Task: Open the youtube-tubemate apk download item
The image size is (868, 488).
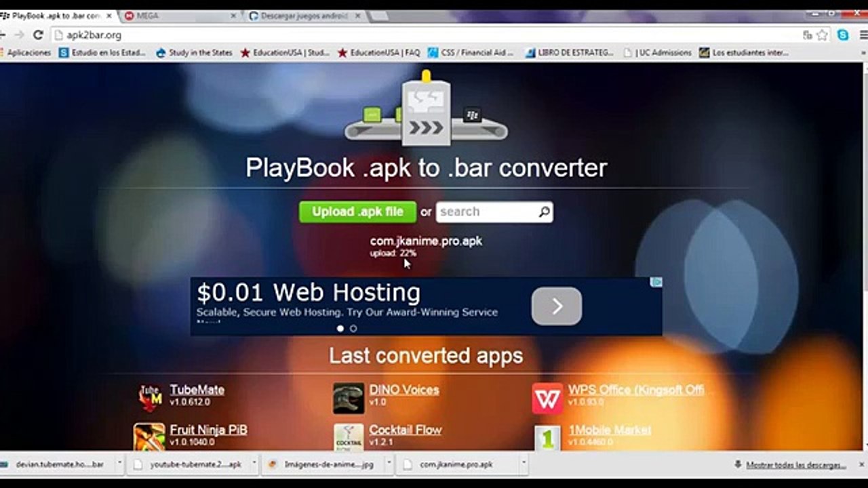Action: (x=189, y=464)
